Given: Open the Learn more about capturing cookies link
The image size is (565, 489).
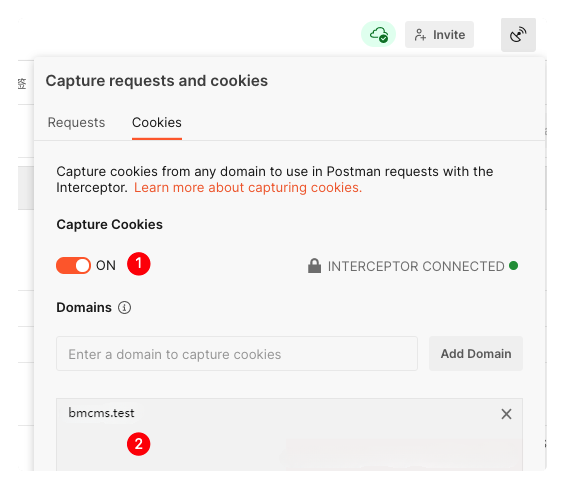Looking at the screenshot, I should coord(248,188).
